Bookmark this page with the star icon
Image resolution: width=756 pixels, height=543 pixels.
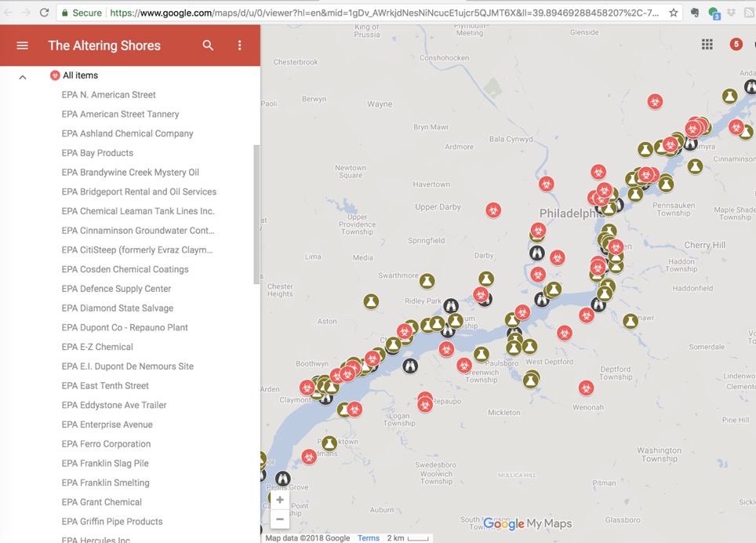(674, 13)
